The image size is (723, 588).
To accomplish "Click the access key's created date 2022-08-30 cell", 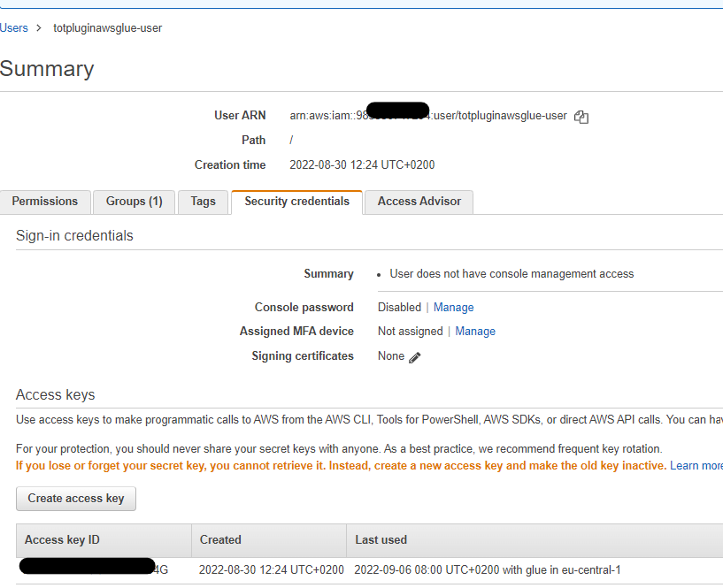I will tap(271, 570).
